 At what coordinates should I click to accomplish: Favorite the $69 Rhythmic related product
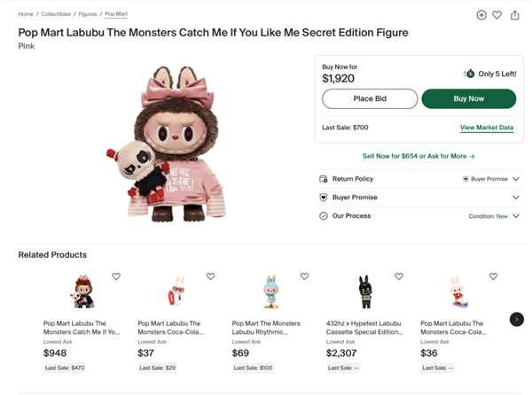(x=304, y=276)
